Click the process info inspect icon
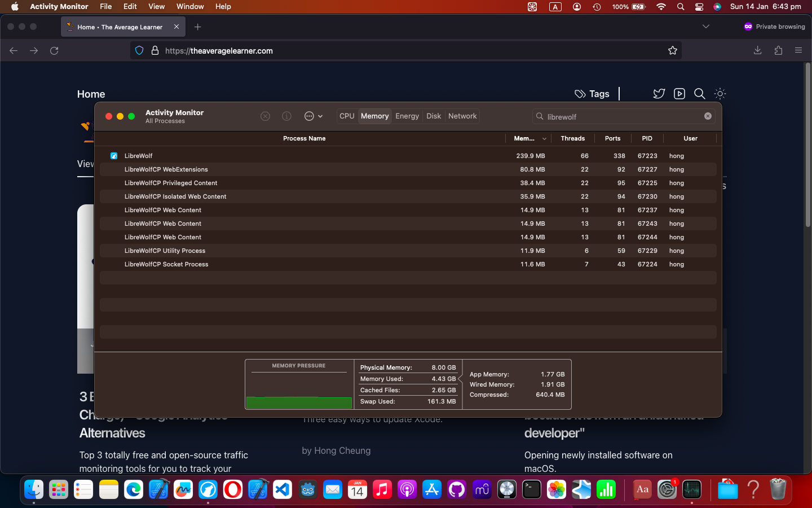 pos(286,116)
